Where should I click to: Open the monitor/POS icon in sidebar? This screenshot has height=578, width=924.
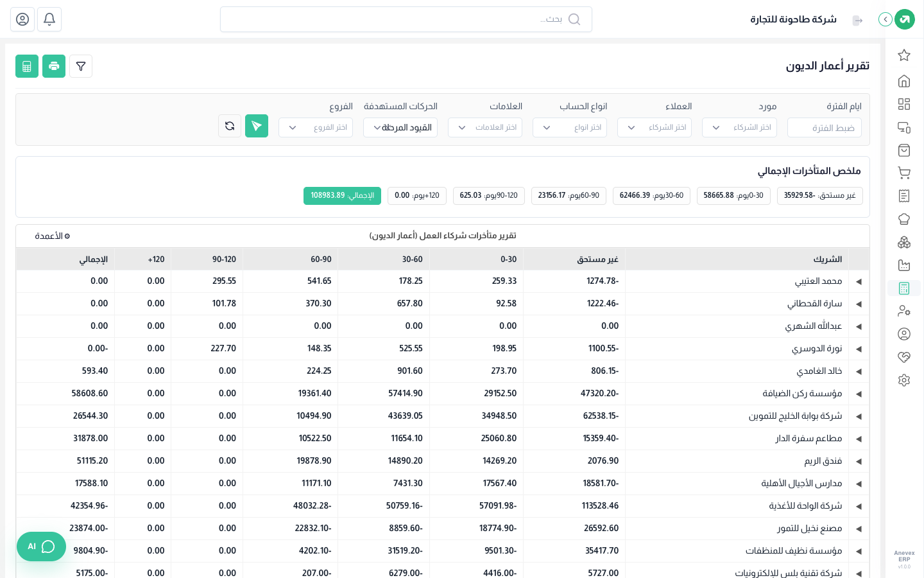[x=904, y=127]
